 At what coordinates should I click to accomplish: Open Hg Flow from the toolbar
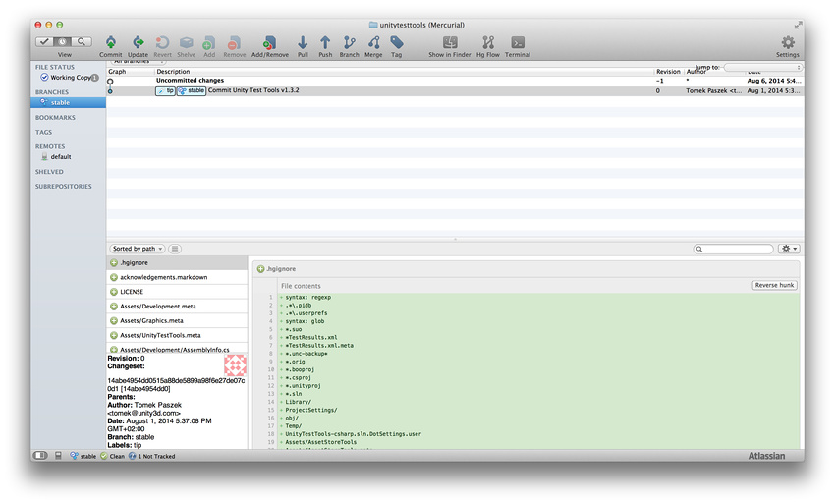487,43
